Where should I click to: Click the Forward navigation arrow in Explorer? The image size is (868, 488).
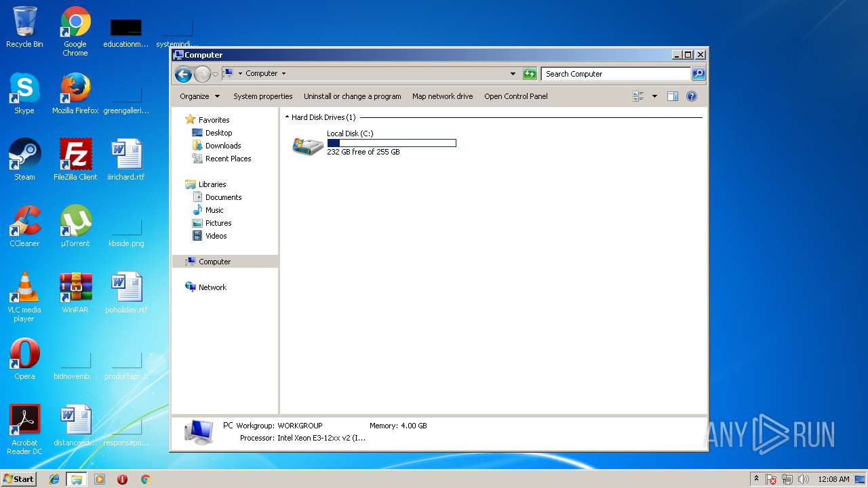pos(202,74)
